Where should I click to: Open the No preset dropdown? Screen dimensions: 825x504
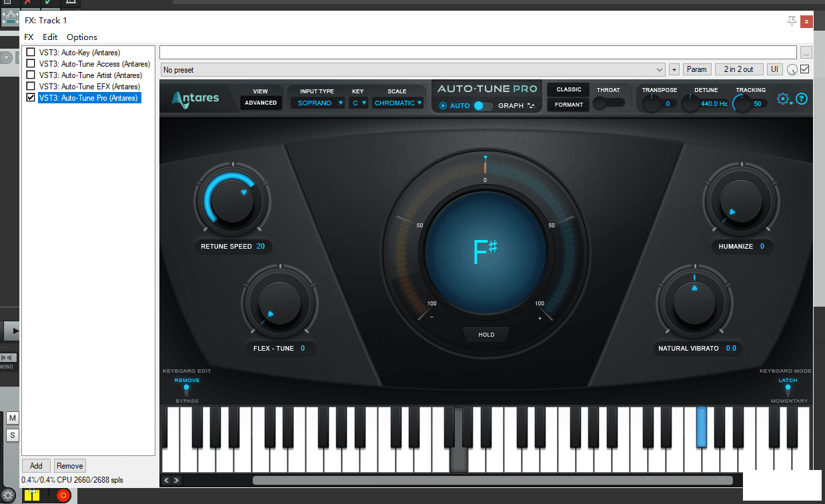[x=413, y=69]
